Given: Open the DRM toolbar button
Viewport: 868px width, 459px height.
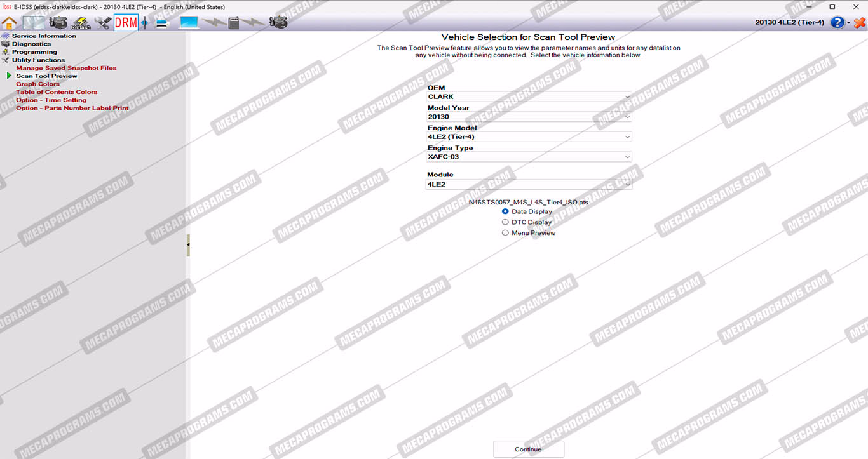Looking at the screenshot, I should coord(126,23).
